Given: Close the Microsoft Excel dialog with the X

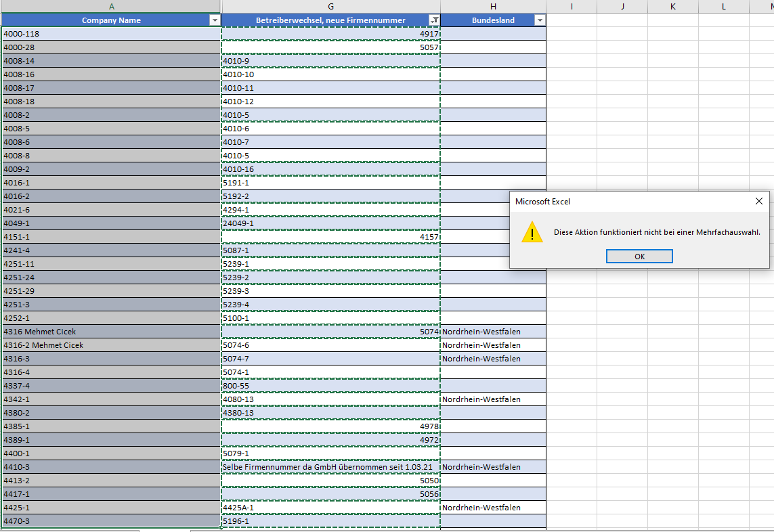Looking at the screenshot, I should point(758,201).
